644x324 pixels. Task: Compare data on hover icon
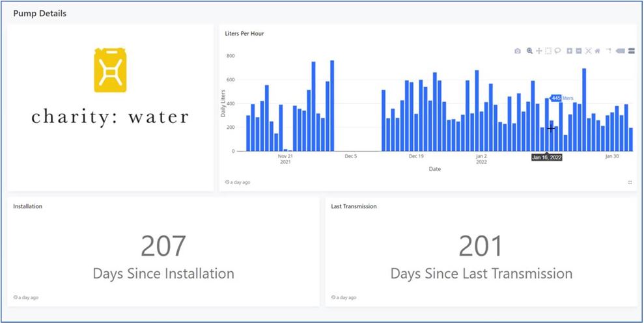632,51
